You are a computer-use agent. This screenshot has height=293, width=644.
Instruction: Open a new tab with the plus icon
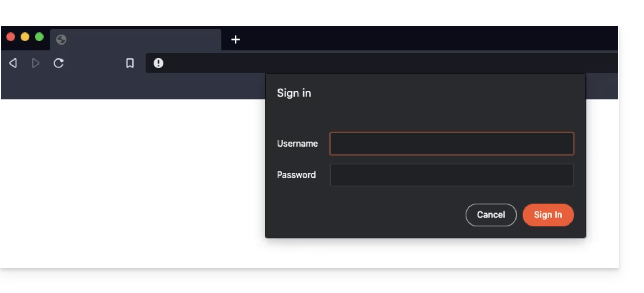click(x=236, y=40)
